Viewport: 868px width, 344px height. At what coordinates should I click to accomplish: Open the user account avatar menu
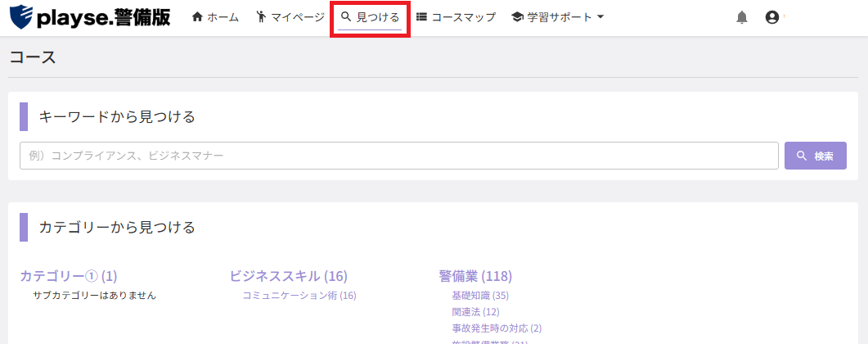pyautogui.click(x=771, y=18)
